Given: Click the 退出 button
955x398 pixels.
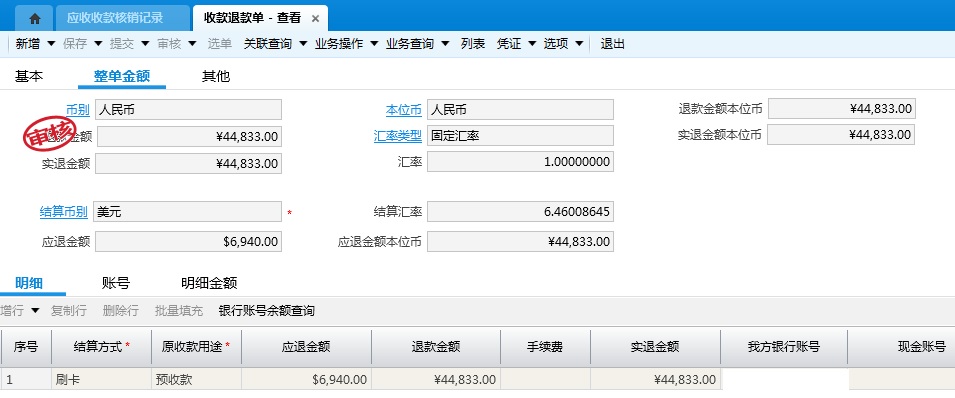Looking at the screenshot, I should (613, 44).
